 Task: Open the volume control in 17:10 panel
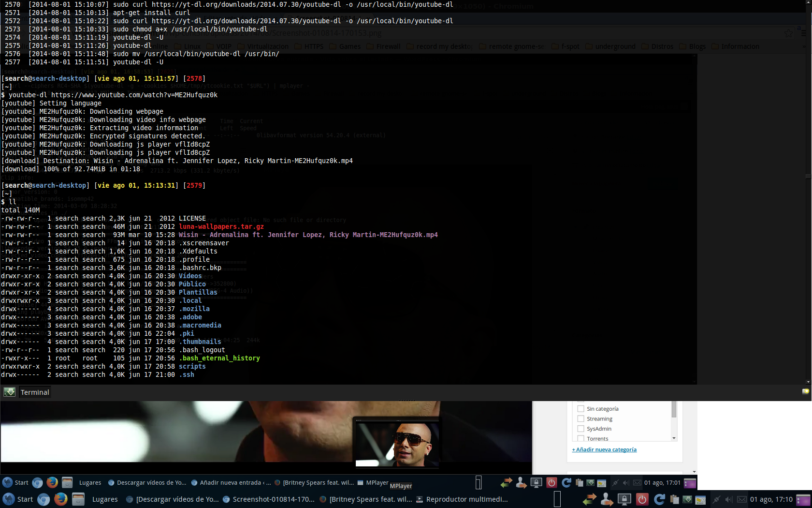pos(729,499)
